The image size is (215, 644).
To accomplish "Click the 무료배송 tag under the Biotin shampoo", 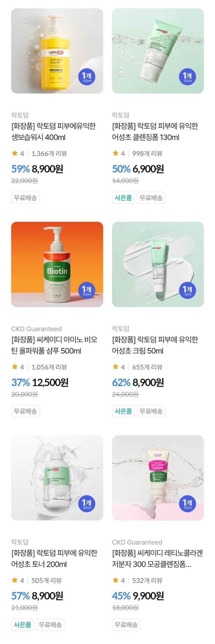I will tap(25, 411).
